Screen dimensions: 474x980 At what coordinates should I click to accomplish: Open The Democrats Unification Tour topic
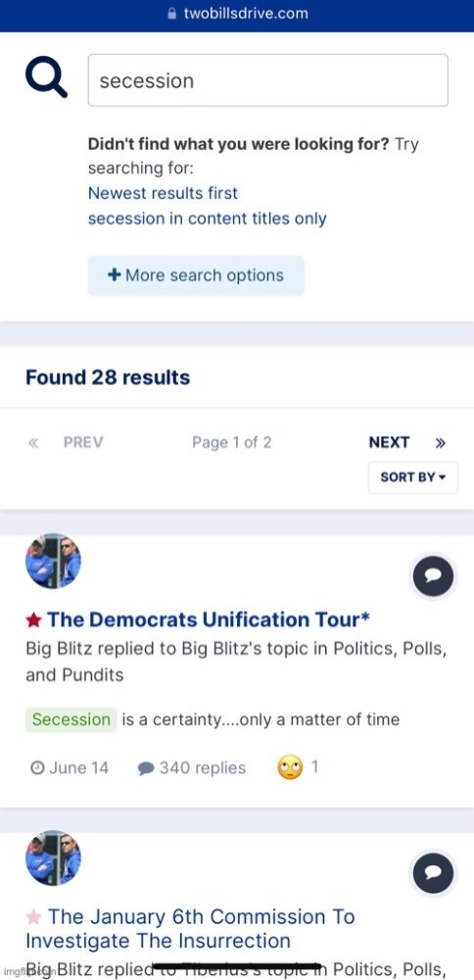coord(209,619)
